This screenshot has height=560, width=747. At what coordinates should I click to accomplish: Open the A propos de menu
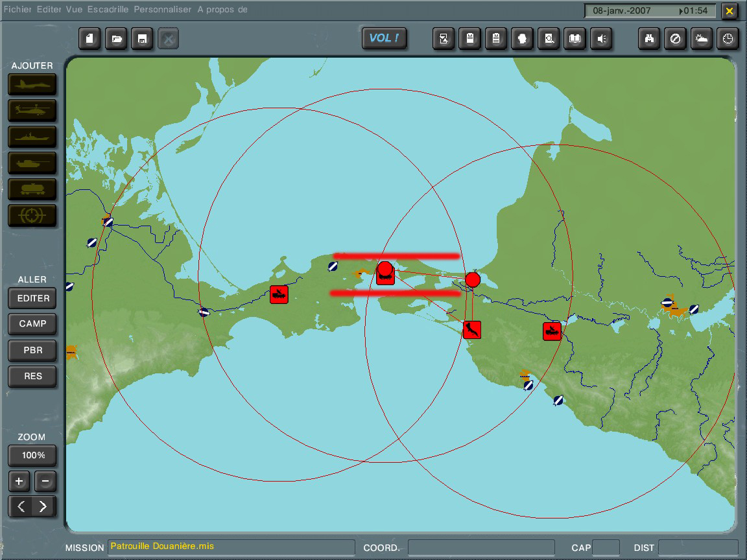tap(222, 10)
